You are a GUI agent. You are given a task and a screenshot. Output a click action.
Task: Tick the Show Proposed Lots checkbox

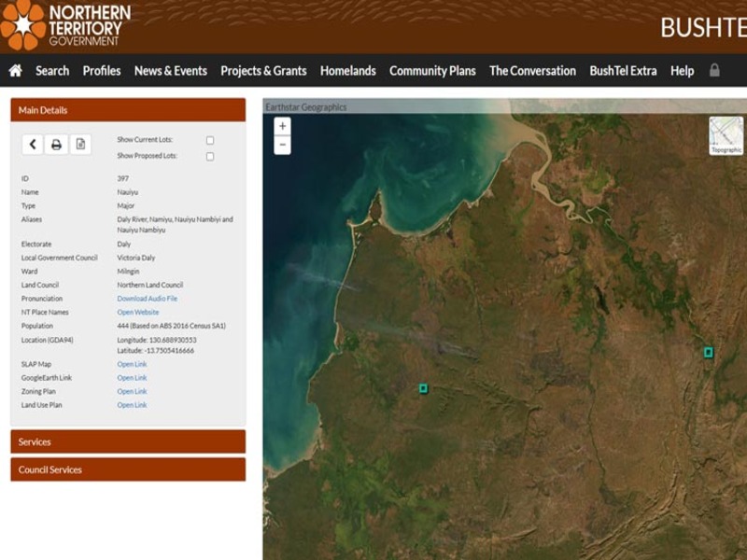(x=210, y=156)
